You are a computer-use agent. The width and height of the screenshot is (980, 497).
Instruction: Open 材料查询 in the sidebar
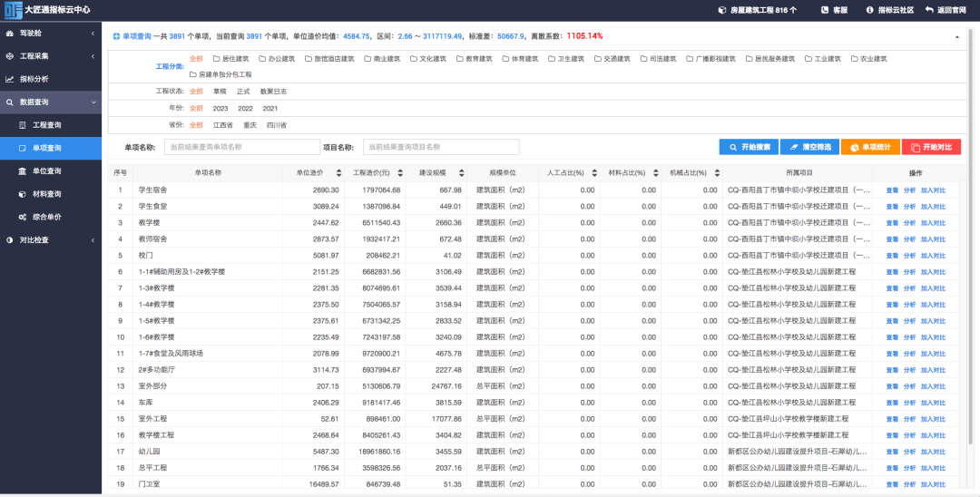pyautogui.click(x=51, y=194)
